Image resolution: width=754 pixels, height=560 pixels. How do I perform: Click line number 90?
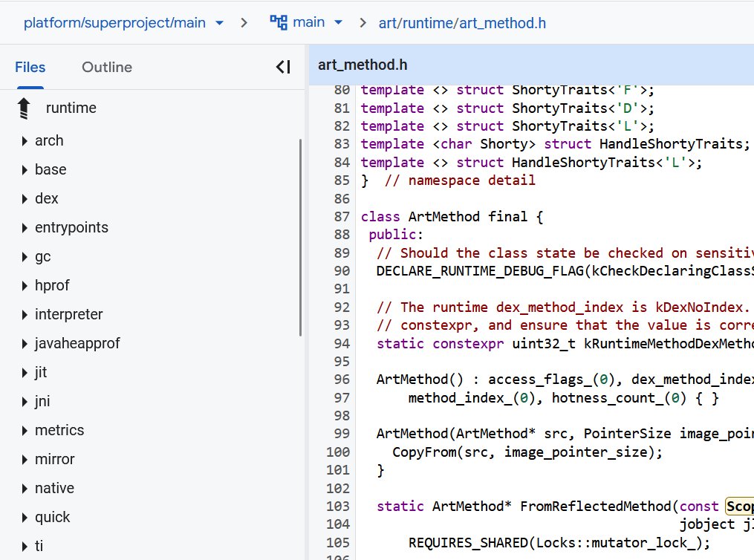(342, 271)
